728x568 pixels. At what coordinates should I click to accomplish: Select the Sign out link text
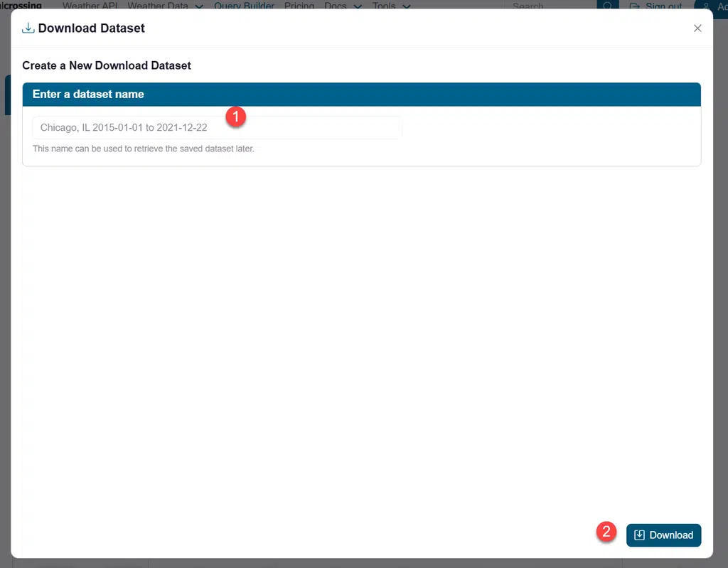[x=664, y=6]
